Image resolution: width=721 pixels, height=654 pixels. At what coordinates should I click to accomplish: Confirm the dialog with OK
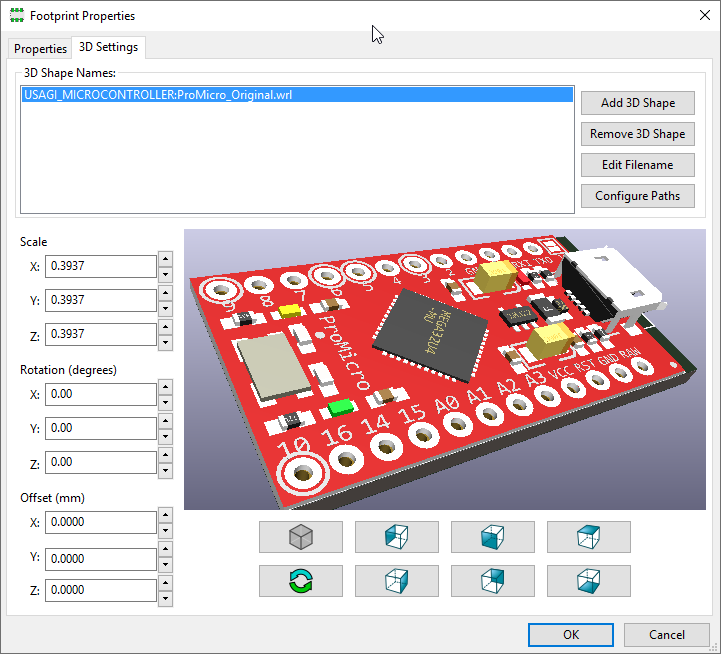(x=571, y=635)
